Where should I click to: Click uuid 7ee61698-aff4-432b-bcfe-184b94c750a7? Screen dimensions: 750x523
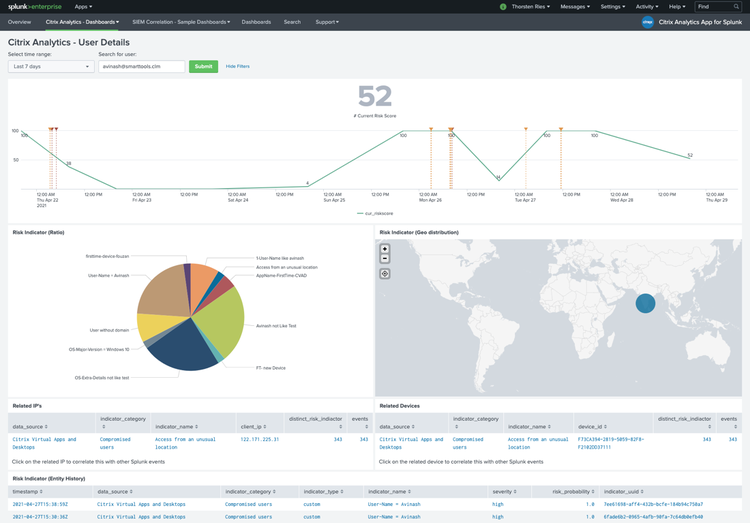(653, 504)
